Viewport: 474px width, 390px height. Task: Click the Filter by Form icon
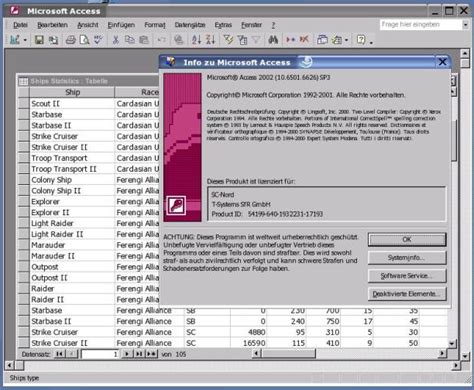click(242, 40)
